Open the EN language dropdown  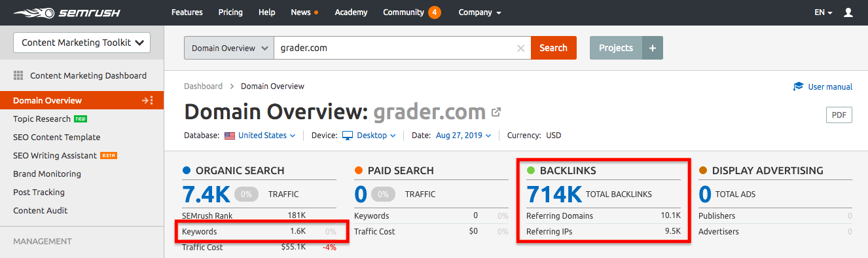pyautogui.click(x=823, y=12)
